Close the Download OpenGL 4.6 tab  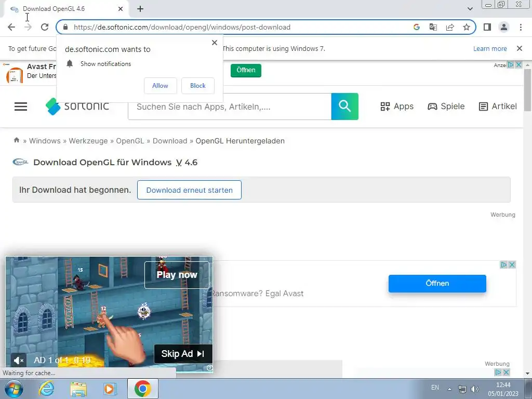(x=121, y=9)
